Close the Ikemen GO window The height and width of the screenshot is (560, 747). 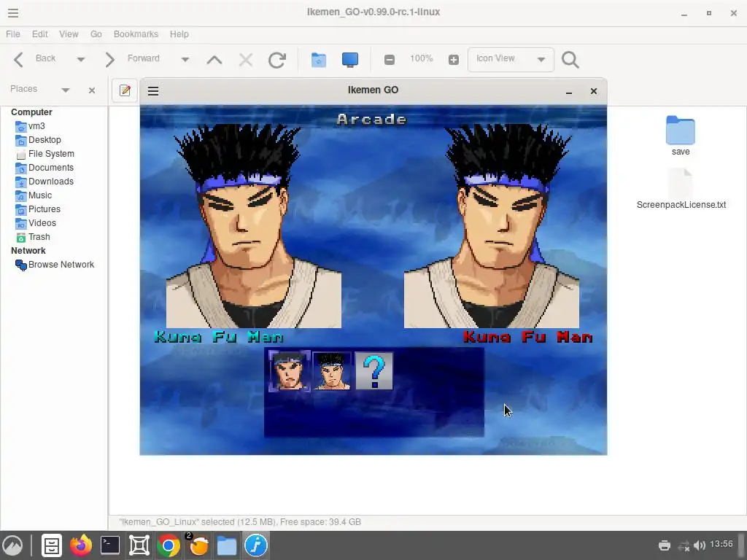pos(594,91)
